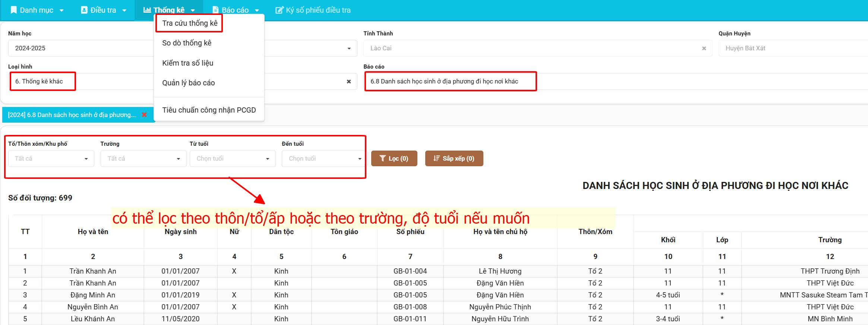Click the Điều tra survey icon
This screenshot has height=325, width=868.
[84, 10]
